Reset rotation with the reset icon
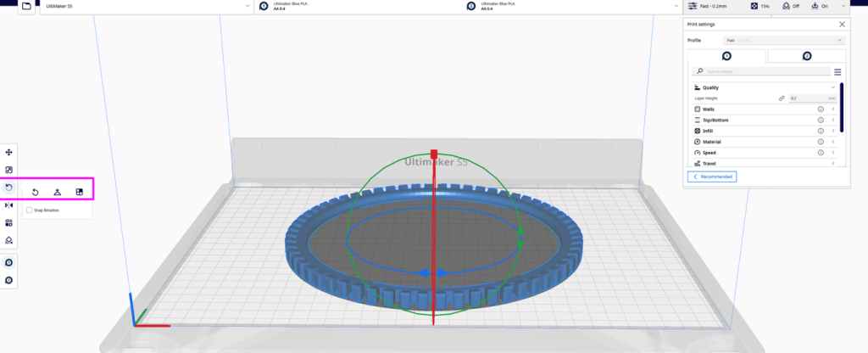868x353 pixels. click(x=35, y=193)
